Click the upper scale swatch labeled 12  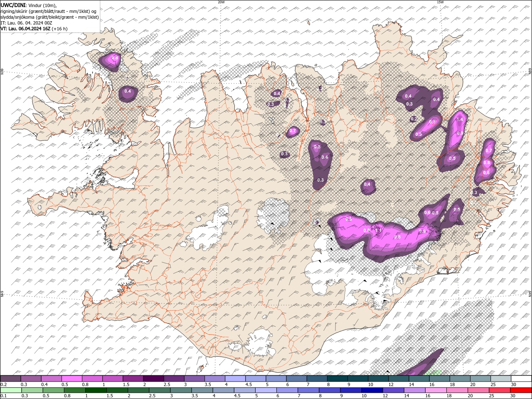click(x=398, y=379)
